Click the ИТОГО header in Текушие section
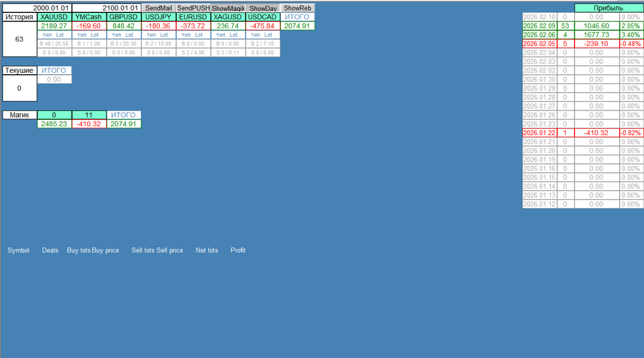Image resolution: width=644 pixels, height=358 pixels. point(54,70)
